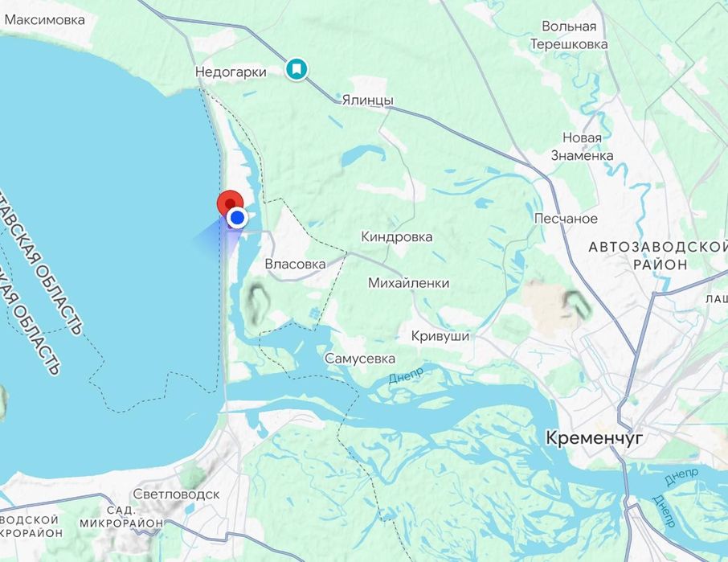The height and width of the screenshot is (562, 728).
Task: Open the teal saved-place bookmark marker
Action: coord(297,69)
